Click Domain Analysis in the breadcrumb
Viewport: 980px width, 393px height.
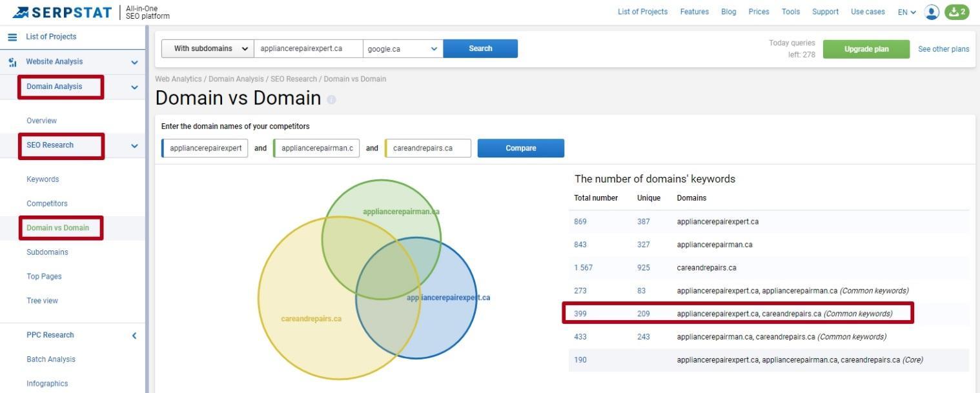(x=236, y=79)
